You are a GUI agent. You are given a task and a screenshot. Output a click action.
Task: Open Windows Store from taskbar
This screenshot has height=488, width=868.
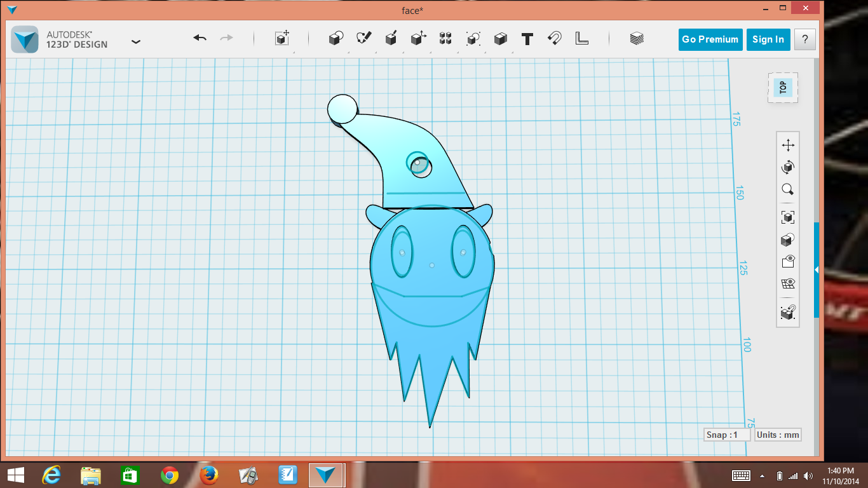click(x=130, y=475)
